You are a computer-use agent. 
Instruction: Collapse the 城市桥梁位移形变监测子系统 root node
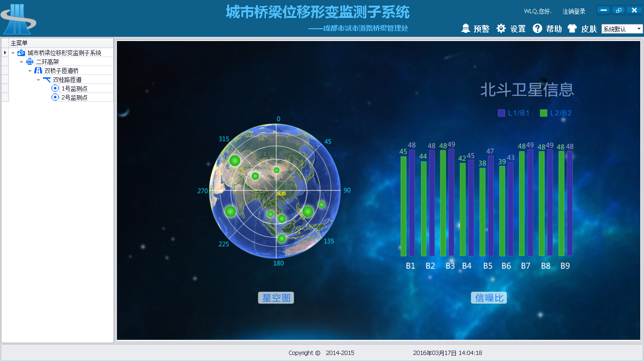pyautogui.click(x=13, y=53)
